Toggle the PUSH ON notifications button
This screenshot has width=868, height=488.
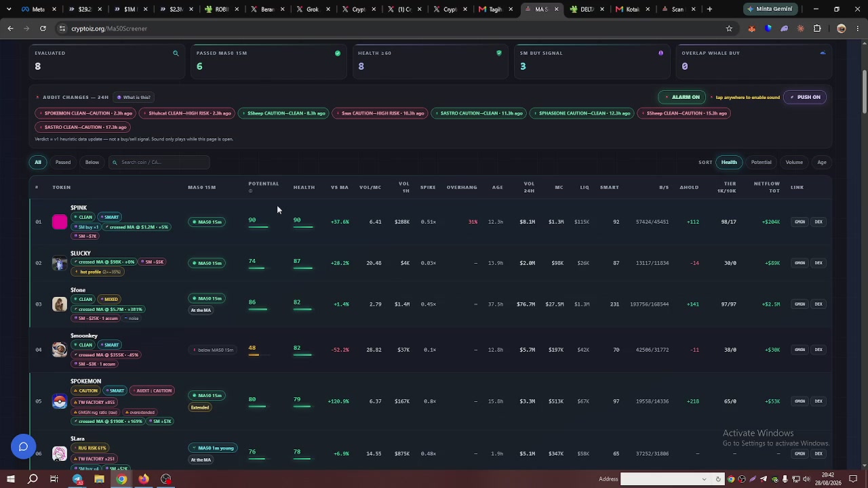pyautogui.click(x=804, y=97)
